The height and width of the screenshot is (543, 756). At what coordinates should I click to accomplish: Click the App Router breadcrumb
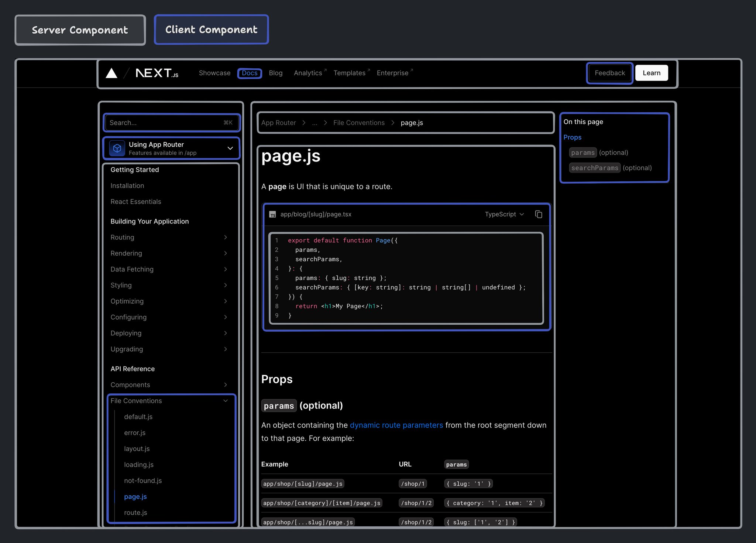click(x=279, y=123)
